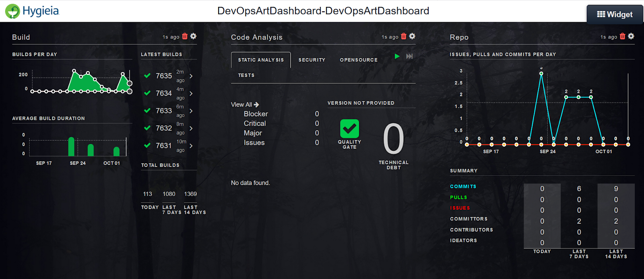The width and height of the screenshot is (644, 279).
Task: Click the No data found message
Action: point(250,183)
